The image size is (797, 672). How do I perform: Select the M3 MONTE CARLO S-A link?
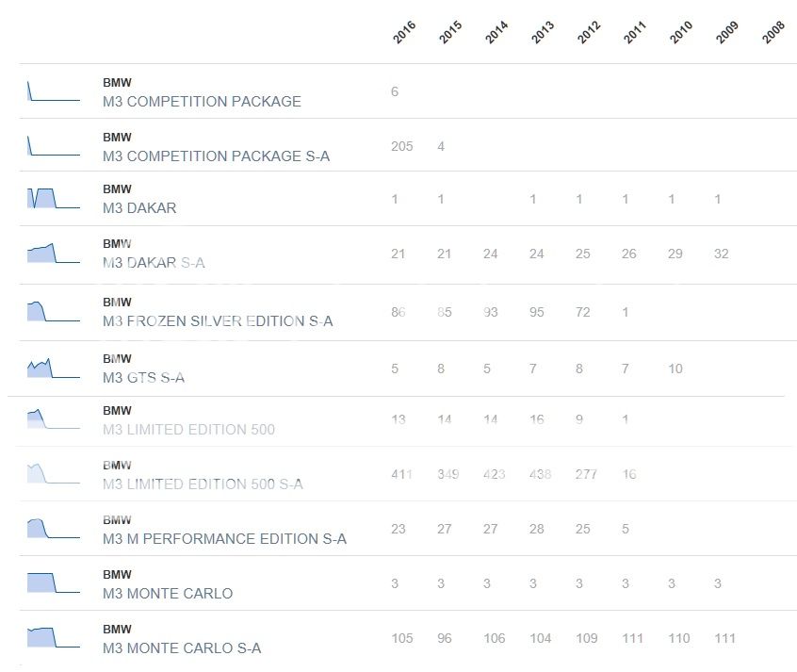[182, 647]
